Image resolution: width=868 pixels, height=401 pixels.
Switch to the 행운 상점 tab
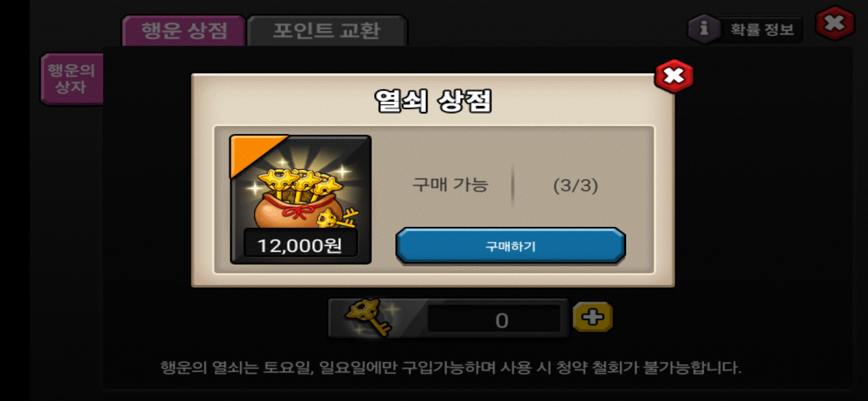click(184, 30)
